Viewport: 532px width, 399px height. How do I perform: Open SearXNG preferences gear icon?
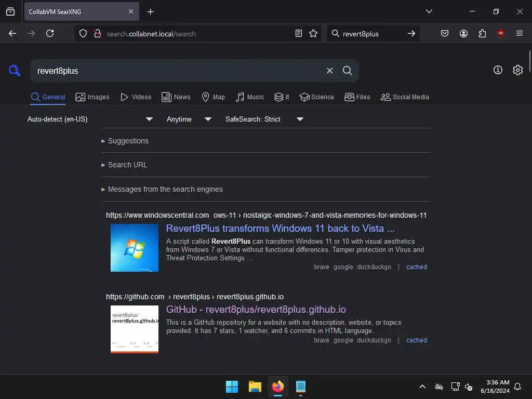click(x=517, y=70)
